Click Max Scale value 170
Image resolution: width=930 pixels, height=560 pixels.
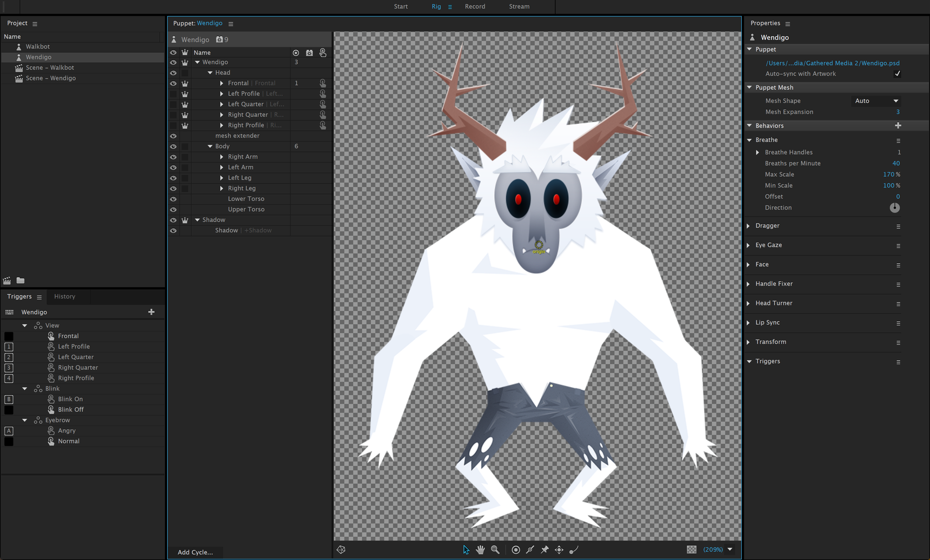888,175
